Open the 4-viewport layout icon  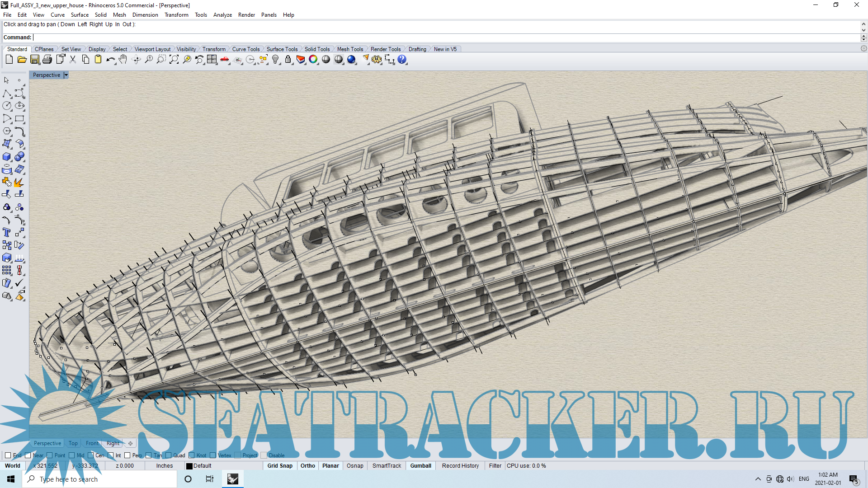(x=212, y=60)
